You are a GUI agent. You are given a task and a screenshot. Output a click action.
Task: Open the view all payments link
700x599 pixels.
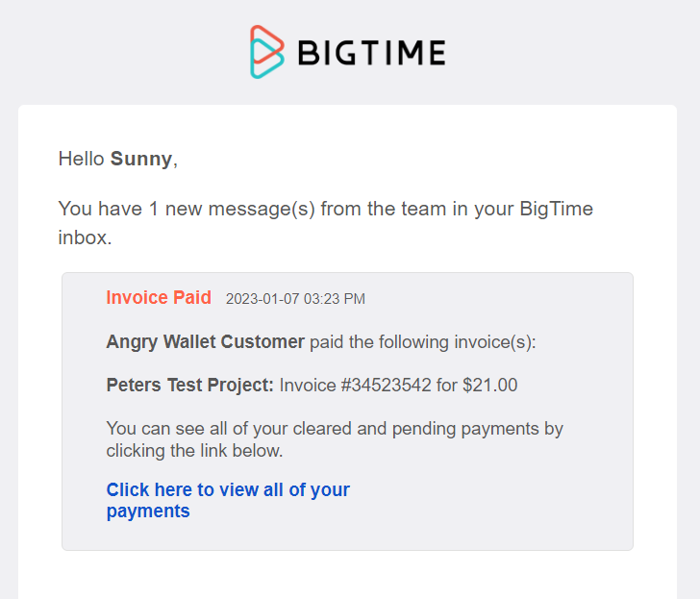pyautogui.click(x=228, y=500)
